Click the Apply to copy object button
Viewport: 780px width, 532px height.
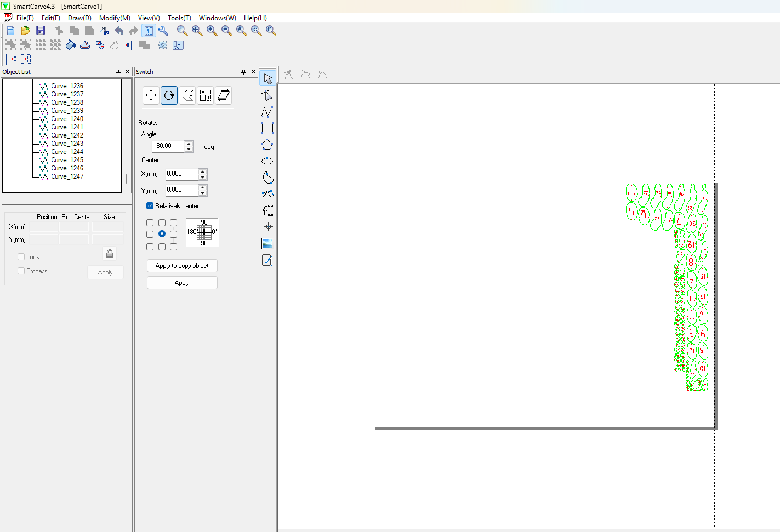click(x=182, y=266)
